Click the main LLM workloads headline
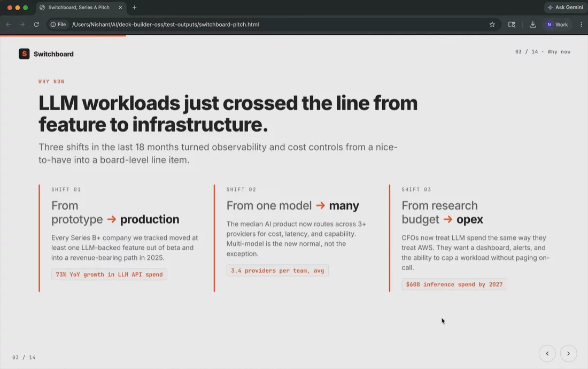Image resolution: width=588 pixels, height=369 pixels. (x=228, y=113)
